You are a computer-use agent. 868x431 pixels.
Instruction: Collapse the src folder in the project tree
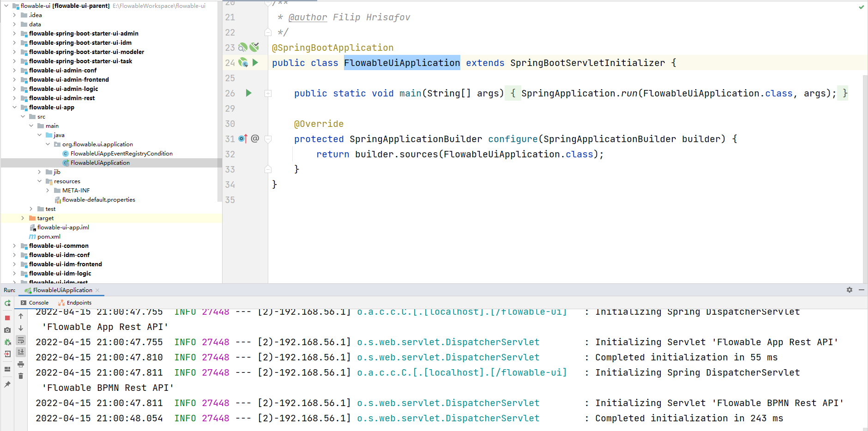tap(23, 116)
